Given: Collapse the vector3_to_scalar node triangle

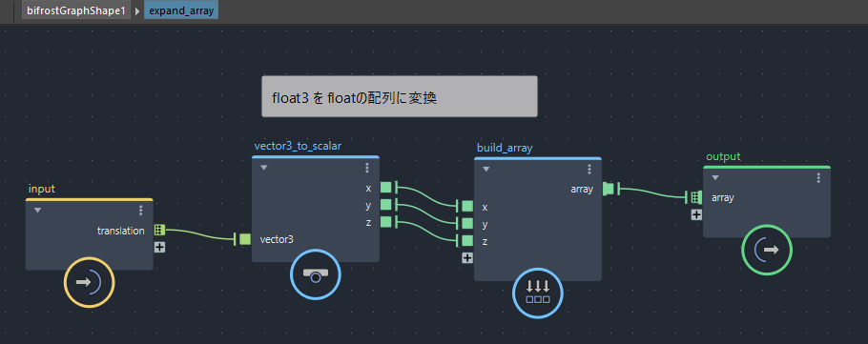Looking at the screenshot, I should coord(264,168).
